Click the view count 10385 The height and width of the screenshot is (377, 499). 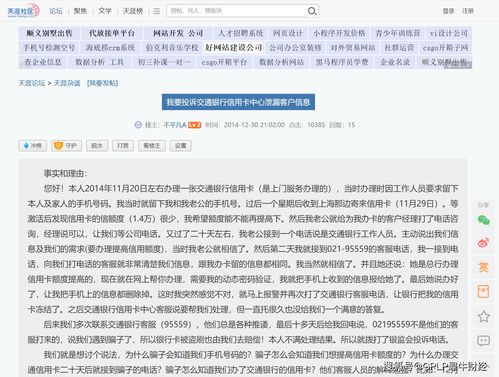coord(316,125)
